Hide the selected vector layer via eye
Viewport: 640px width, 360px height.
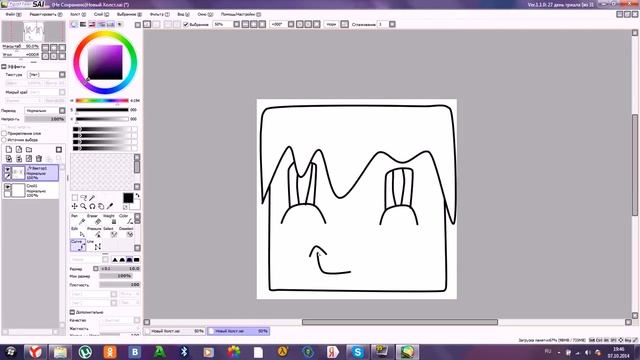pyautogui.click(x=7, y=169)
